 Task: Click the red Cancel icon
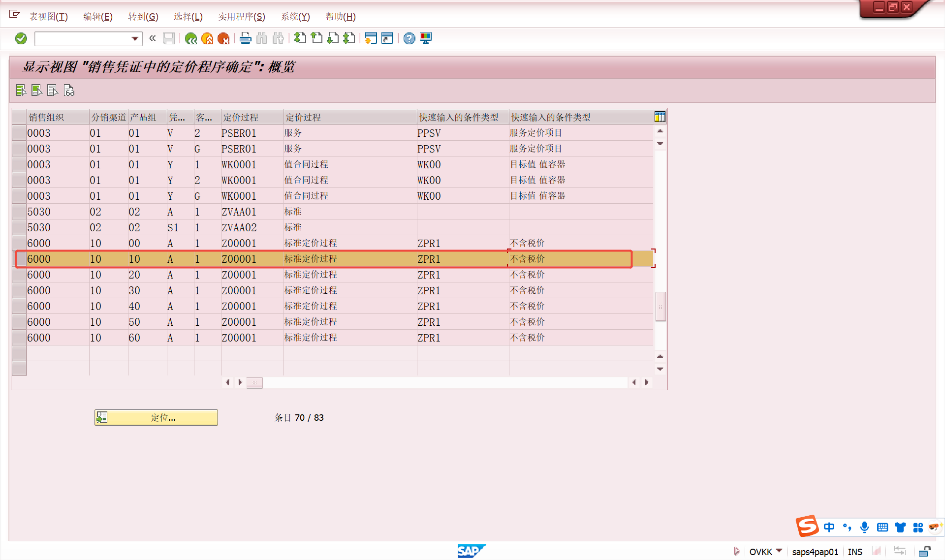click(x=223, y=38)
